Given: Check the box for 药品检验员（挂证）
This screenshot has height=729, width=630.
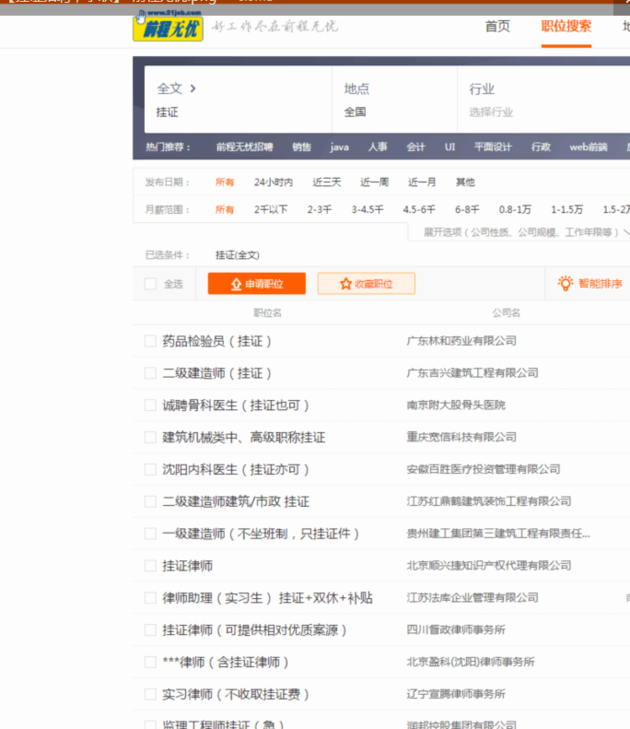Looking at the screenshot, I should point(150,341).
